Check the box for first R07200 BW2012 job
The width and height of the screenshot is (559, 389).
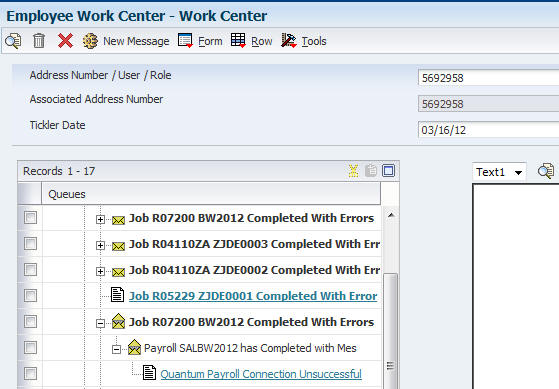(30, 217)
